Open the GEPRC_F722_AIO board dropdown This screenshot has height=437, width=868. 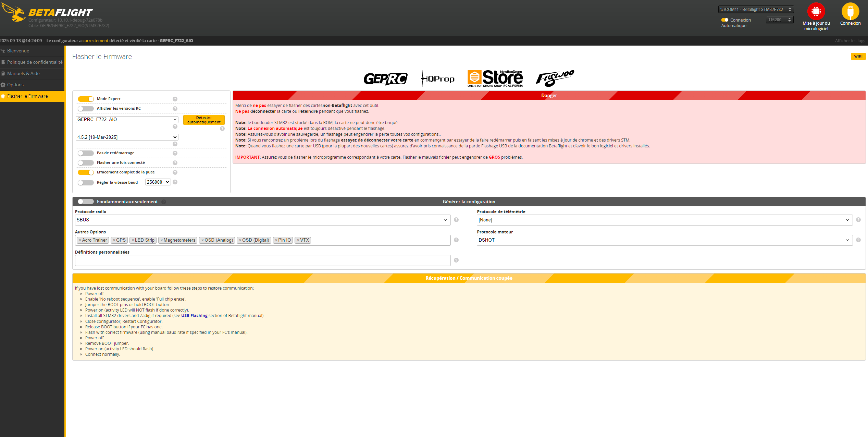[x=127, y=119]
